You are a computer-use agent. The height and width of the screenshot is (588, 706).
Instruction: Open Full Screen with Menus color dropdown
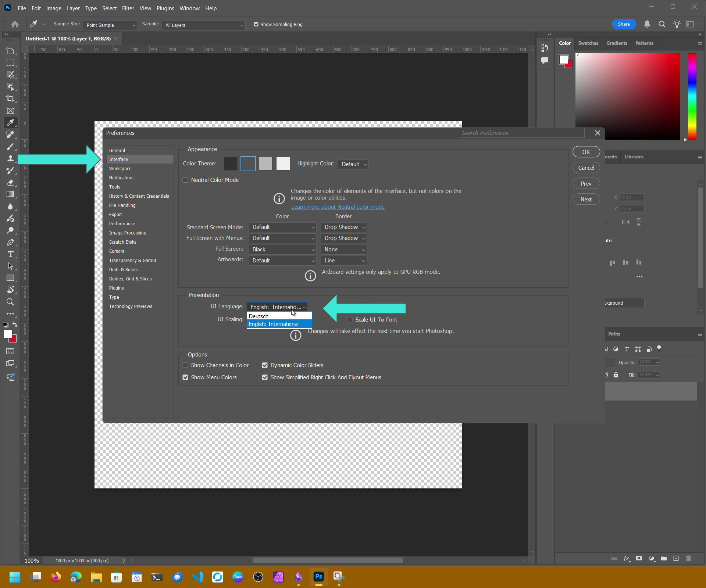tap(282, 238)
